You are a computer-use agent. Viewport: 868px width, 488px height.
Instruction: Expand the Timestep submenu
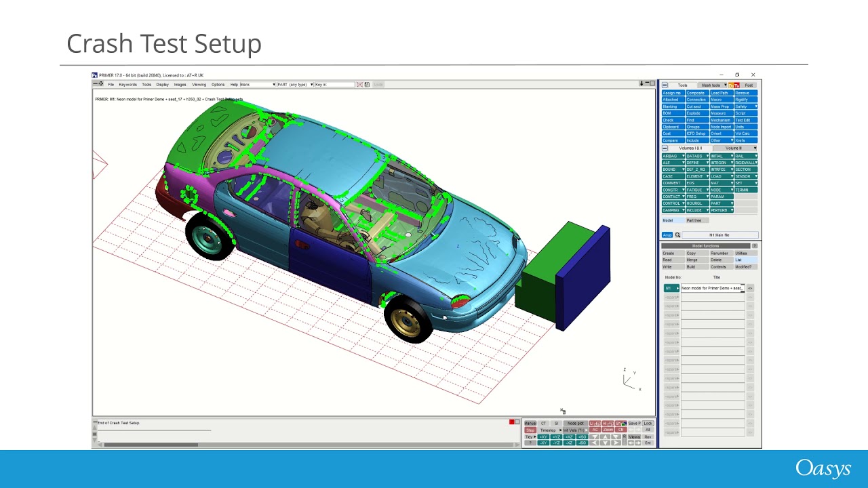[x=550, y=430]
